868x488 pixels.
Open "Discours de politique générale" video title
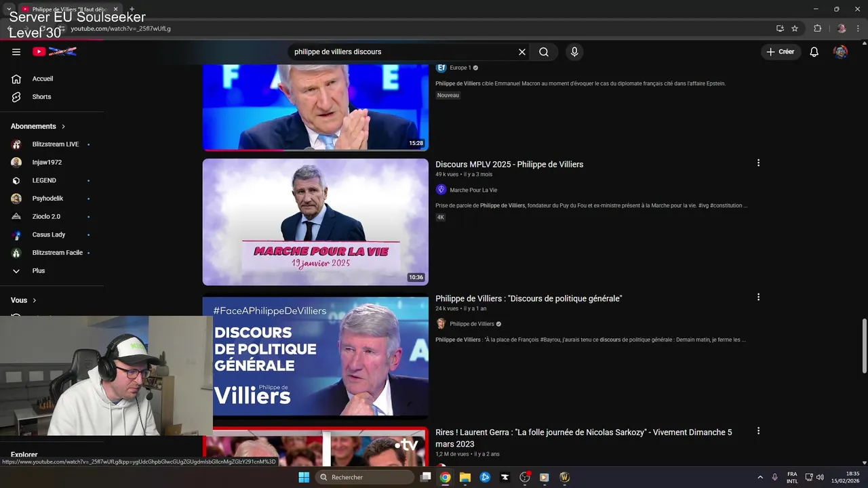(528, 298)
